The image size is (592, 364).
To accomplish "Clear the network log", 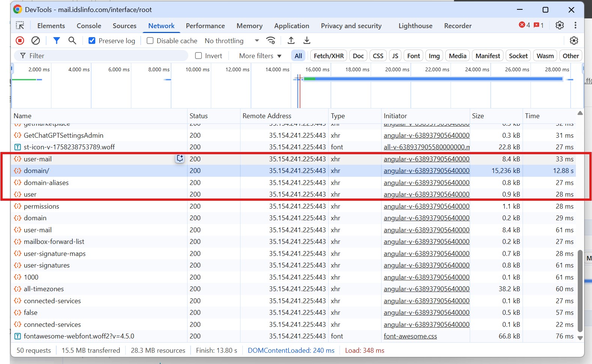I will click(x=36, y=41).
